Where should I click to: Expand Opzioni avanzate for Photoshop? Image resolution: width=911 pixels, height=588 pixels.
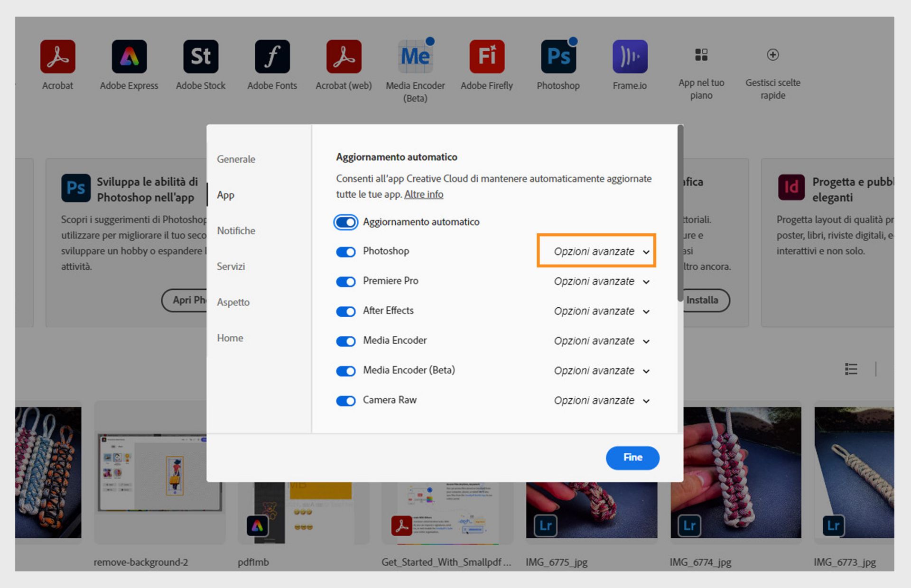[601, 251]
